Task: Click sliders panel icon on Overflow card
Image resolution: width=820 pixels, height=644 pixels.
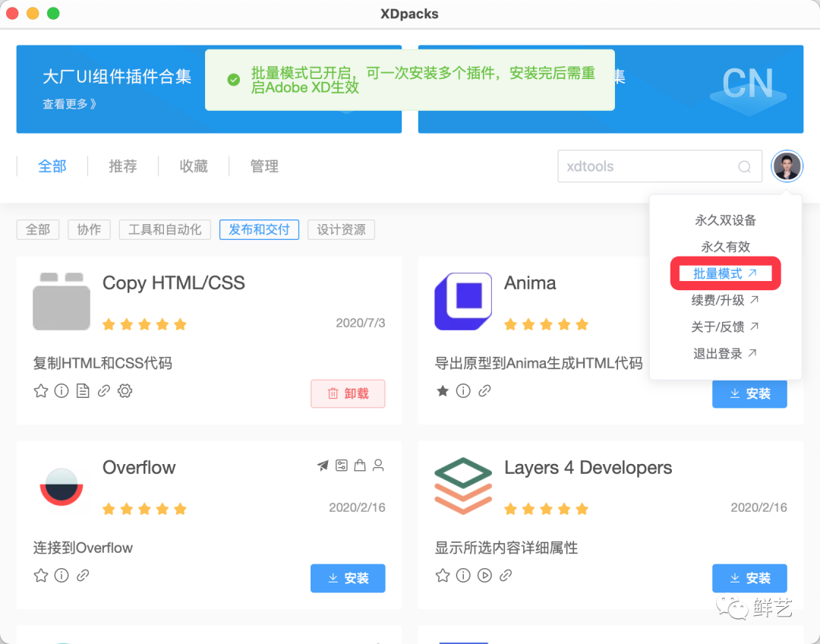Action: tap(342, 465)
